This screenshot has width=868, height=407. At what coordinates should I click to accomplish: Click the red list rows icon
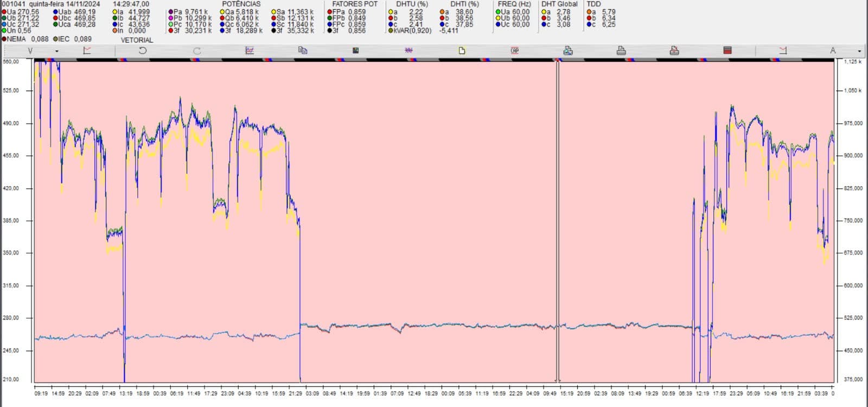tap(727, 50)
